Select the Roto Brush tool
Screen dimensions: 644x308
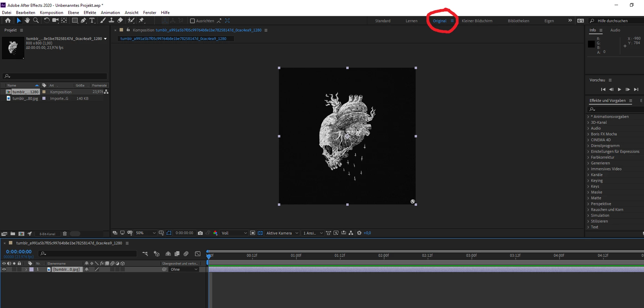click(131, 21)
